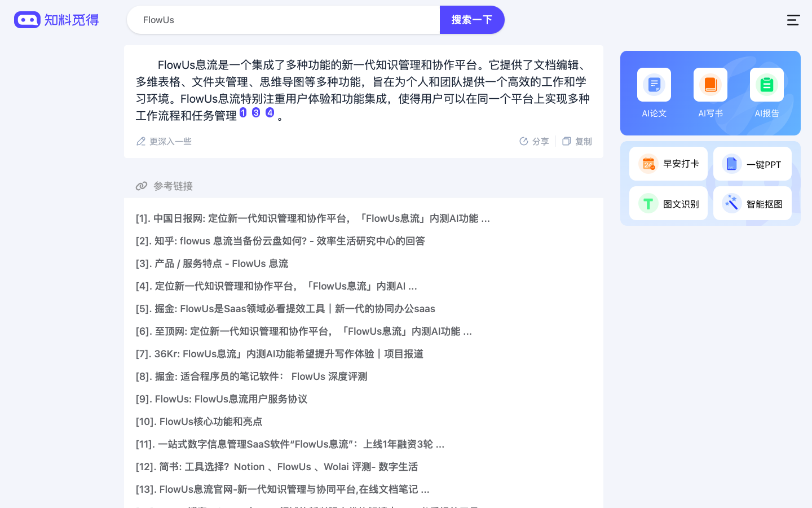
Task: Open reference [2] 知乎 flowus link
Action: coord(280,241)
